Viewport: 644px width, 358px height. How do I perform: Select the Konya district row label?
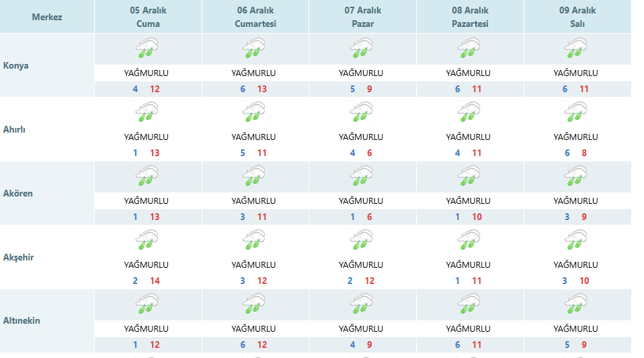coord(16,66)
